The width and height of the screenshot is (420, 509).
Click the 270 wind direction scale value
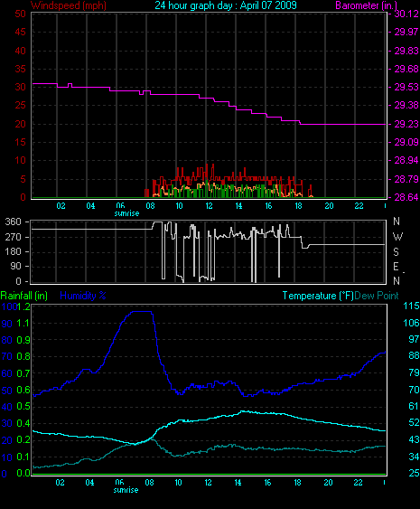[14, 237]
